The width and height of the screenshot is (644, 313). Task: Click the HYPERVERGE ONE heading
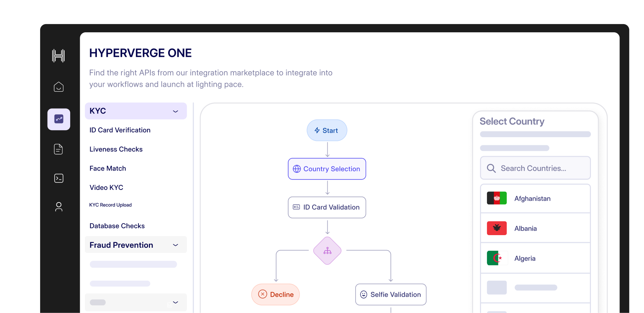click(140, 53)
